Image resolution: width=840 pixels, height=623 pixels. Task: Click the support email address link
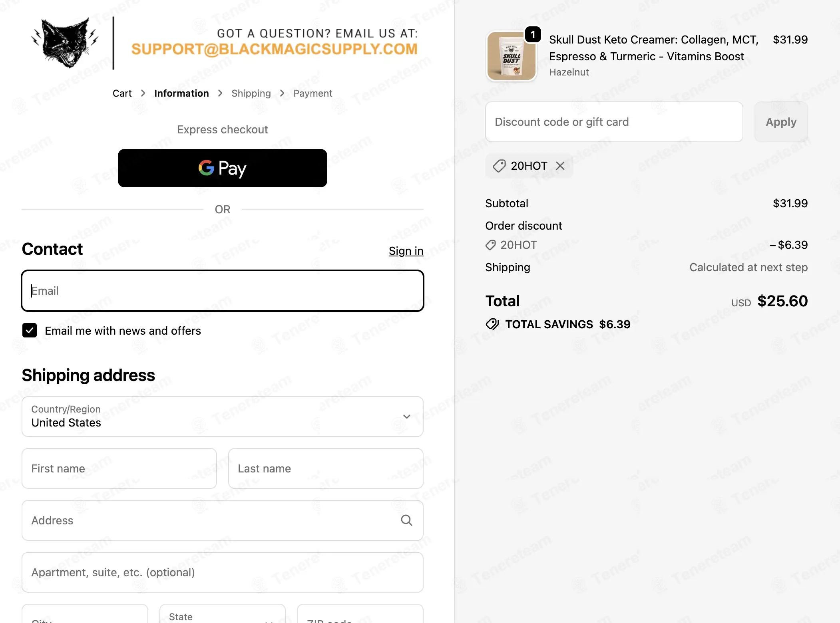pos(275,49)
